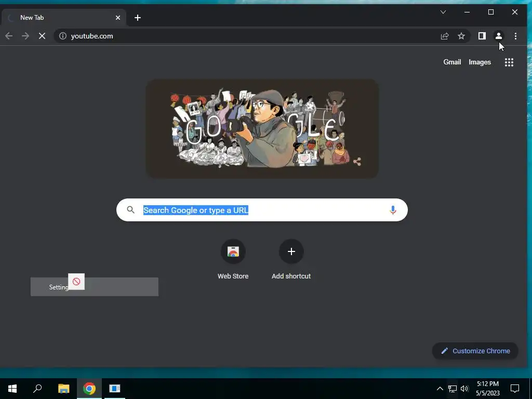Start voice search with microphone
The height and width of the screenshot is (399, 532).
coord(393,210)
